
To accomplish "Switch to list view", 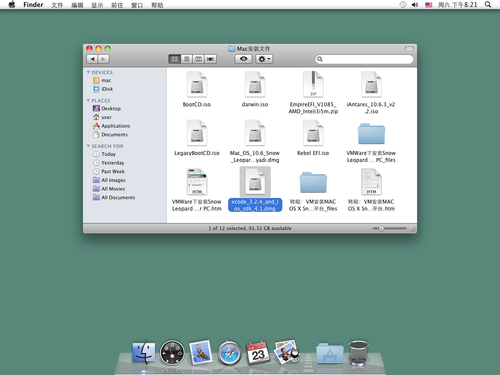I will (x=187, y=59).
